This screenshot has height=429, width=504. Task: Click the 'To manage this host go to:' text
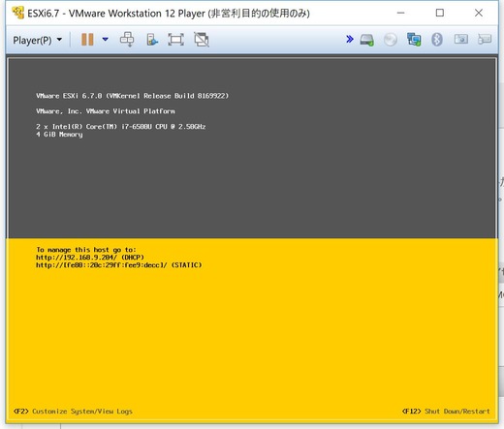86,250
